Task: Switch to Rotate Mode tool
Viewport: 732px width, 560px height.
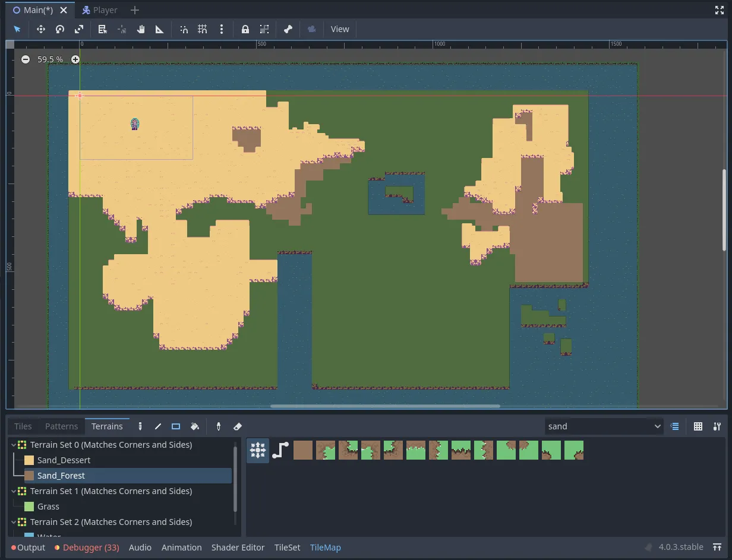Action: (x=60, y=29)
